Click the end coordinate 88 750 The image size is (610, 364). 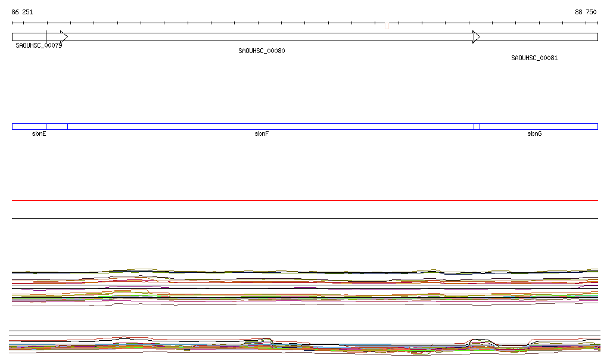point(585,12)
